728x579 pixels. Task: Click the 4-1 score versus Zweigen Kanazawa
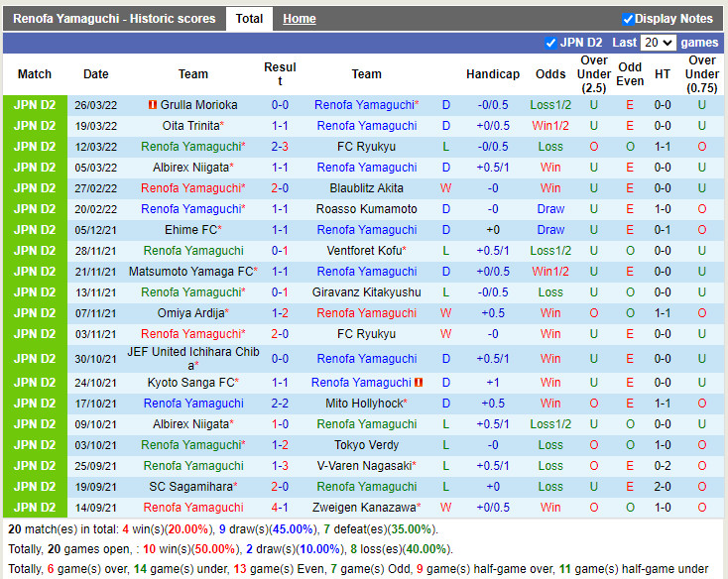[x=280, y=508]
